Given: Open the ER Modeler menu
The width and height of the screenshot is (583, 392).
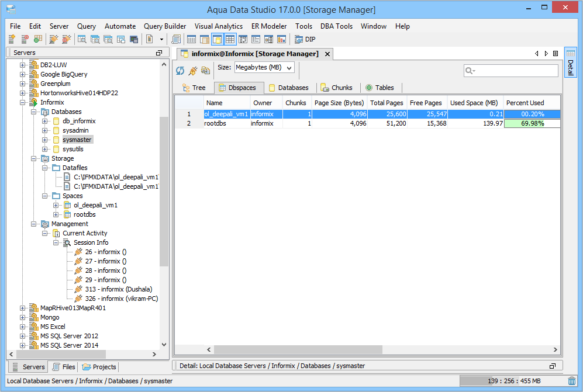Looking at the screenshot, I should pyautogui.click(x=269, y=26).
